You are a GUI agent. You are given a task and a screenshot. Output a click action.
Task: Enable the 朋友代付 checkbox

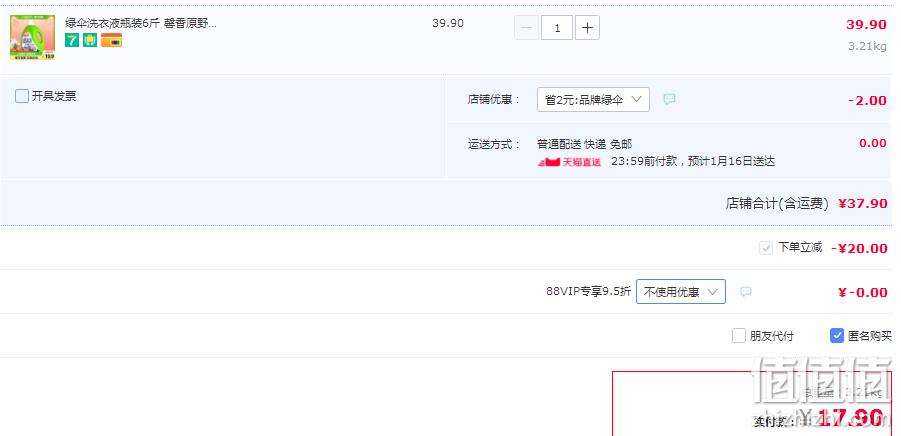(x=739, y=335)
